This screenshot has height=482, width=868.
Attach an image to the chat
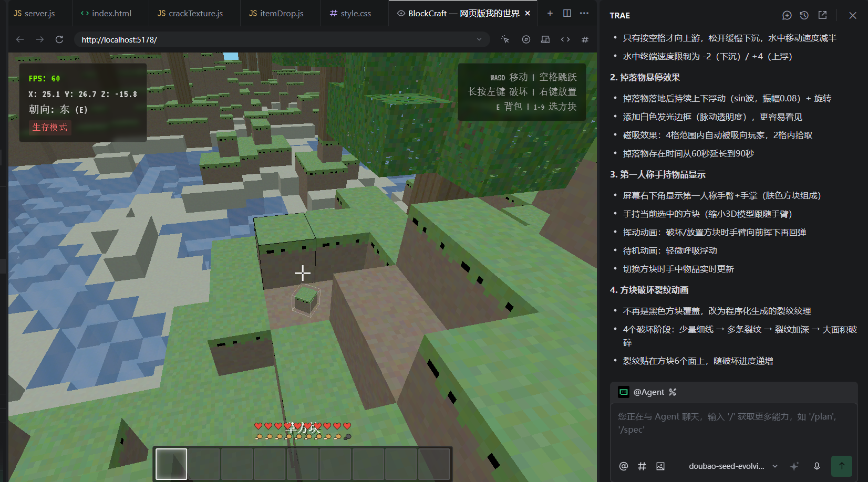(x=660, y=466)
